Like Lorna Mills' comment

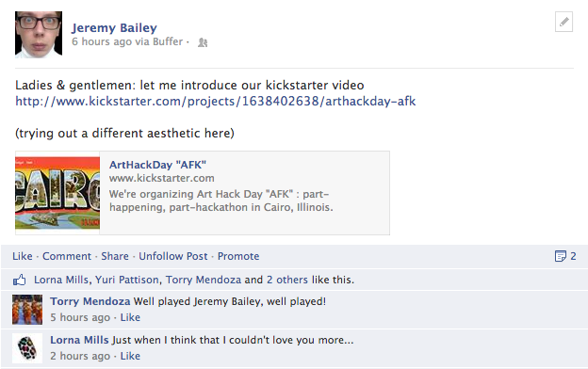click(130, 356)
